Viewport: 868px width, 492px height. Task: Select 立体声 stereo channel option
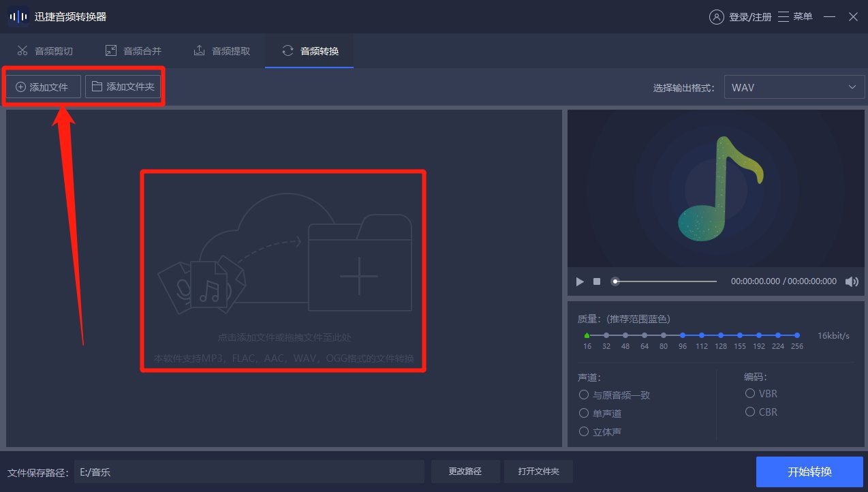584,431
